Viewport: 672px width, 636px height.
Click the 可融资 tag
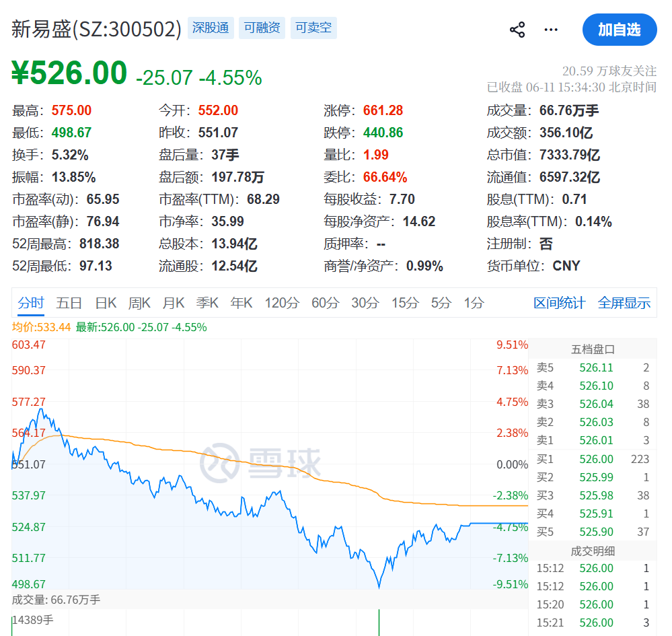[x=262, y=28]
